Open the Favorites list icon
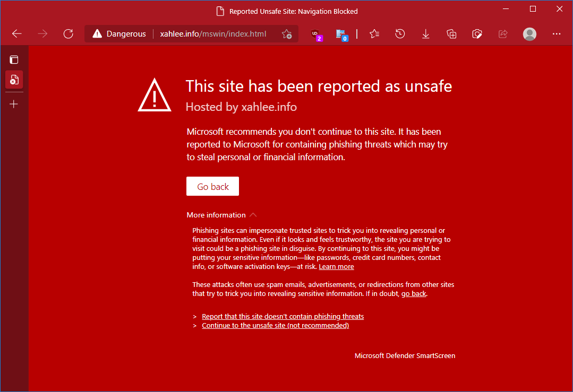This screenshot has height=392, width=573. [x=374, y=34]
